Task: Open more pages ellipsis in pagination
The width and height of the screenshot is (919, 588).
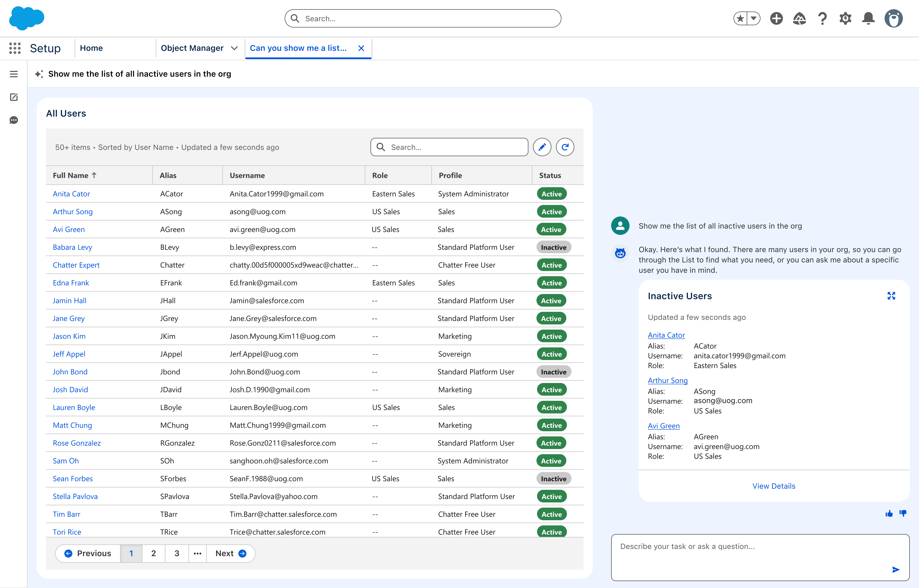Action: click(197, 553)
